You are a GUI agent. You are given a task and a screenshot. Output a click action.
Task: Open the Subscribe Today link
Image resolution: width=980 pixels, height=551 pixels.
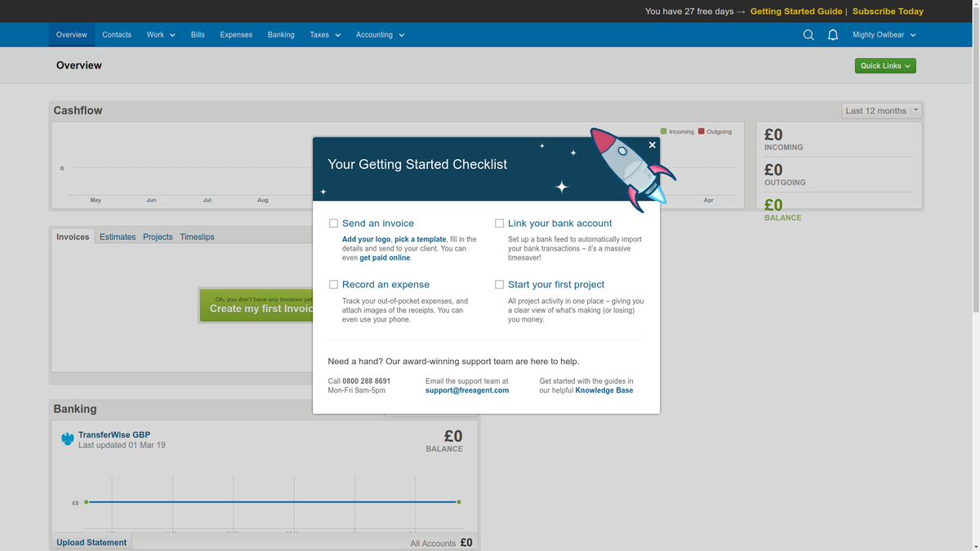coord(888,12)
